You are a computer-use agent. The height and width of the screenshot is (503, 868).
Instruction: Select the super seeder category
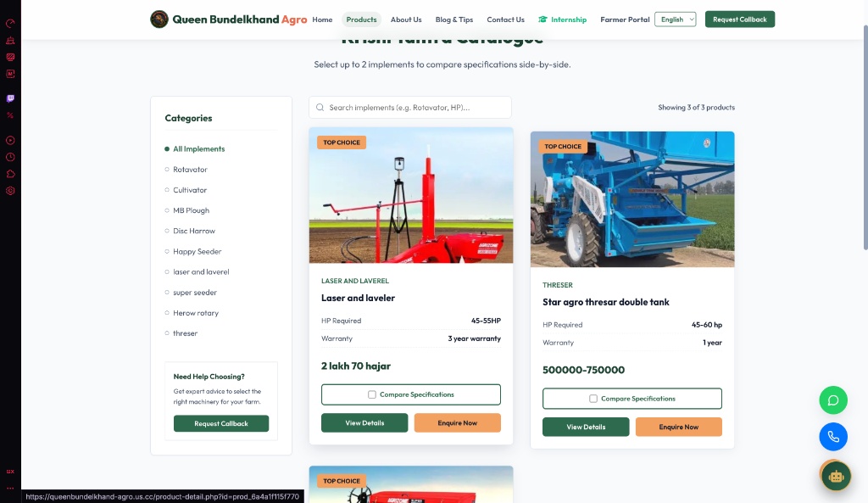(x=195, y=293)
